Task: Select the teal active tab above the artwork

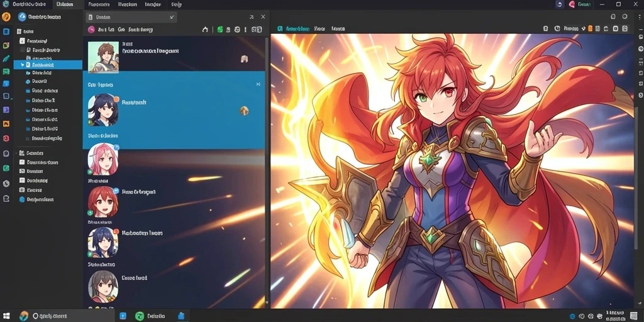Action: coord(297,29)
